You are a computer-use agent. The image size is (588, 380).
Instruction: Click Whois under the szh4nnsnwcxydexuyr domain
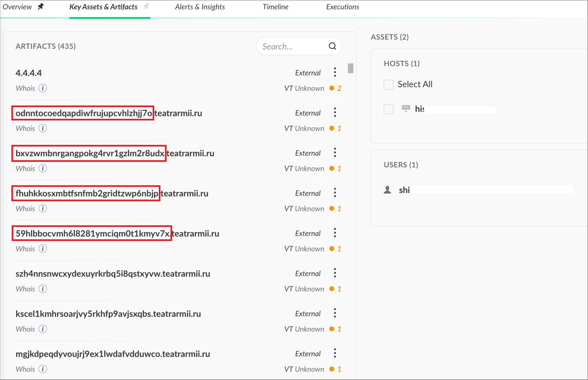(25, 289)
